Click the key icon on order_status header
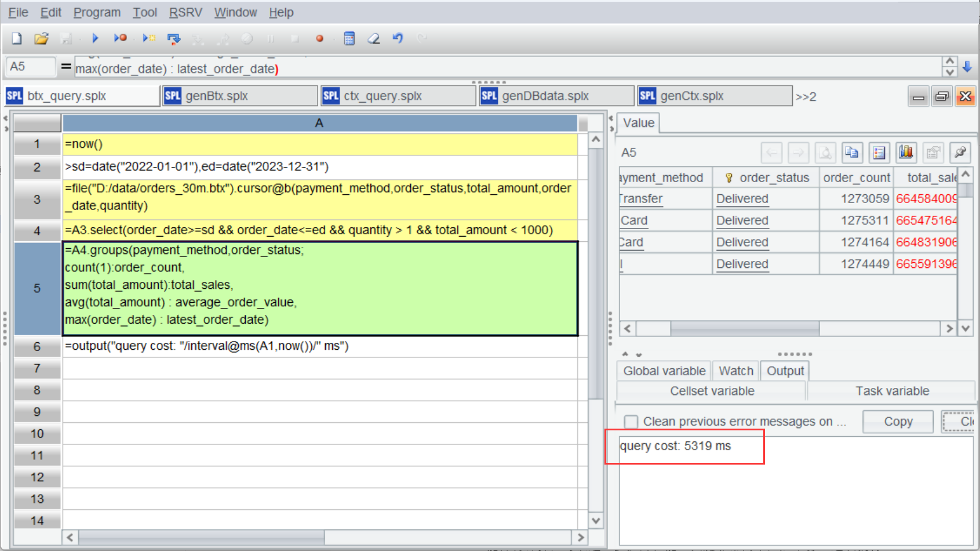Screen dimensions: 980x551 click(x=729, y=178)
